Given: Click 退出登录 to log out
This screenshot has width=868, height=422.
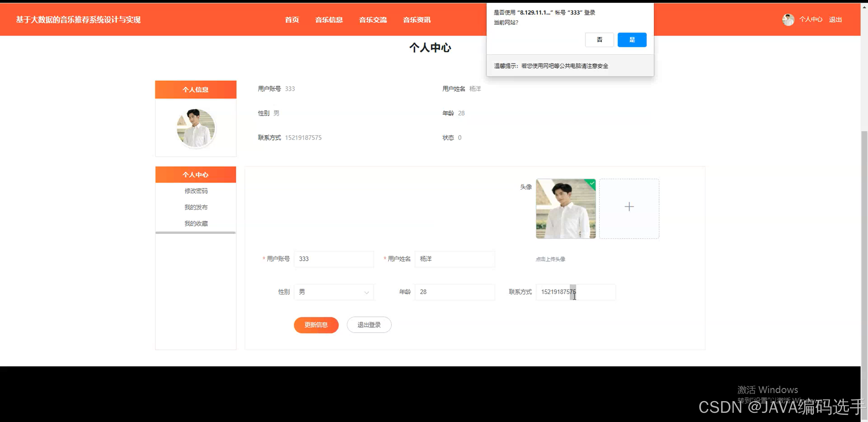Looking at the screenshot, I should click(369, 325).
